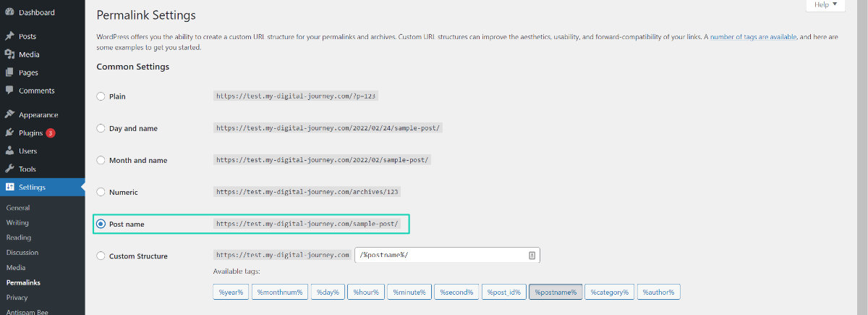Click the Tools wrench icon
This screenshot has width=868, height=315.
tap(9, 169)
